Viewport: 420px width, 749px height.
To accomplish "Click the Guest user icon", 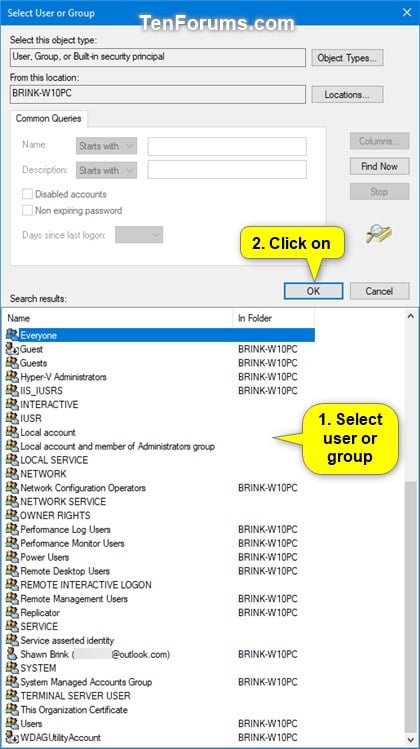I will coord(12,349).
